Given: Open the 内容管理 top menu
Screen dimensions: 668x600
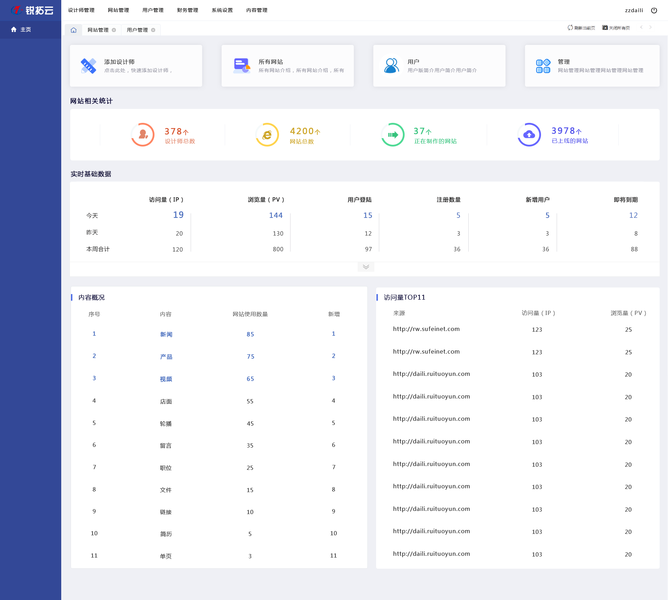Looking at the screenshot, I should tap(256, 10).
